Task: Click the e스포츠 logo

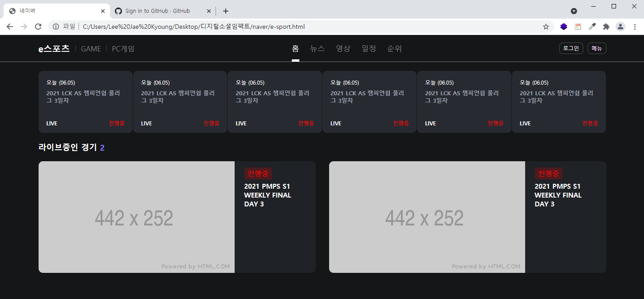Action: click(54, 49)
